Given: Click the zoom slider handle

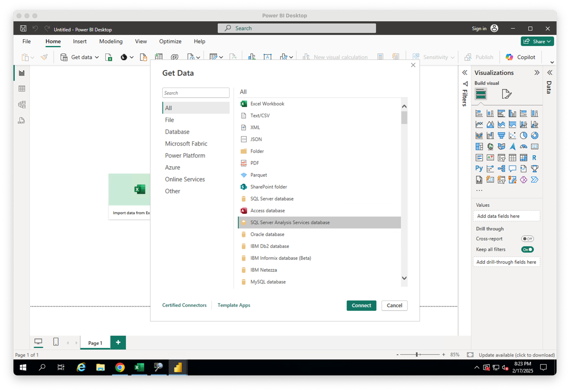Looking at the screenshot, I should 416,355.
